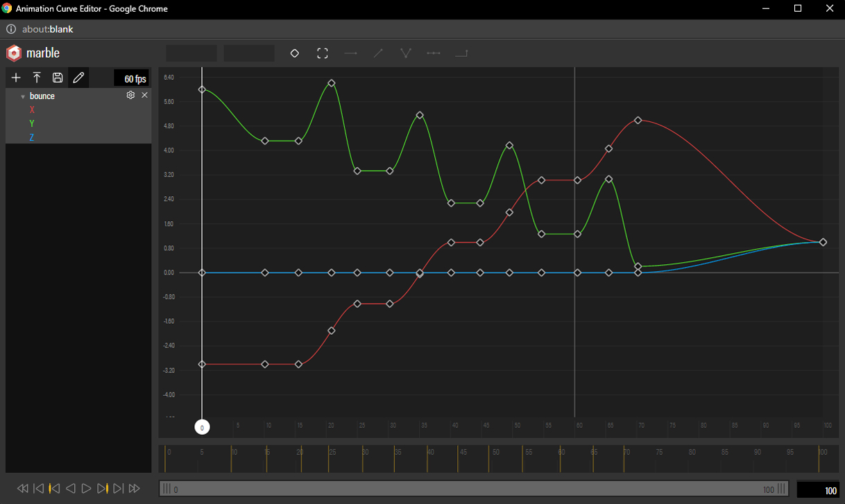Select the blue Z curve channel

(x=32, y=137)
